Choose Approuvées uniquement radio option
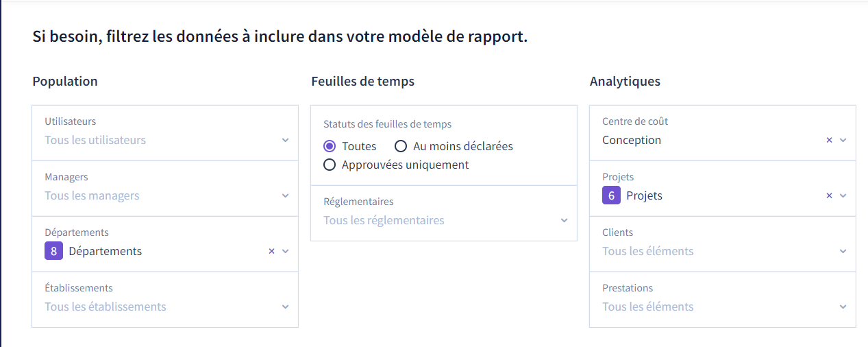The width and height of the screenshot is (868, 347). [330, 165]
